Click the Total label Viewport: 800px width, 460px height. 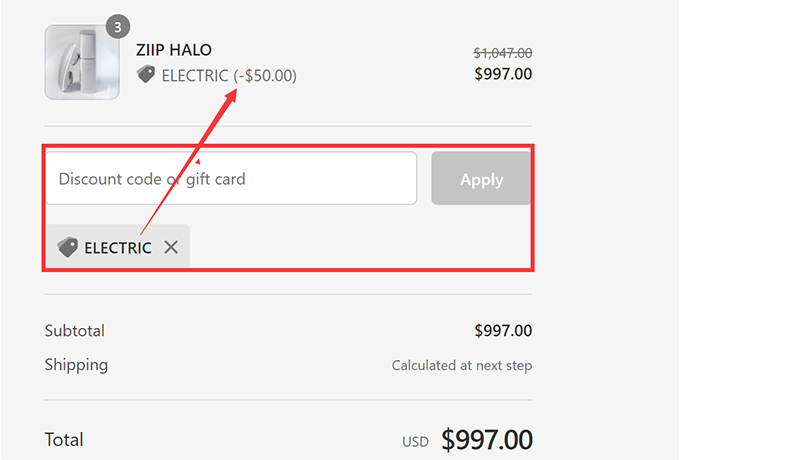pos(64,439)
